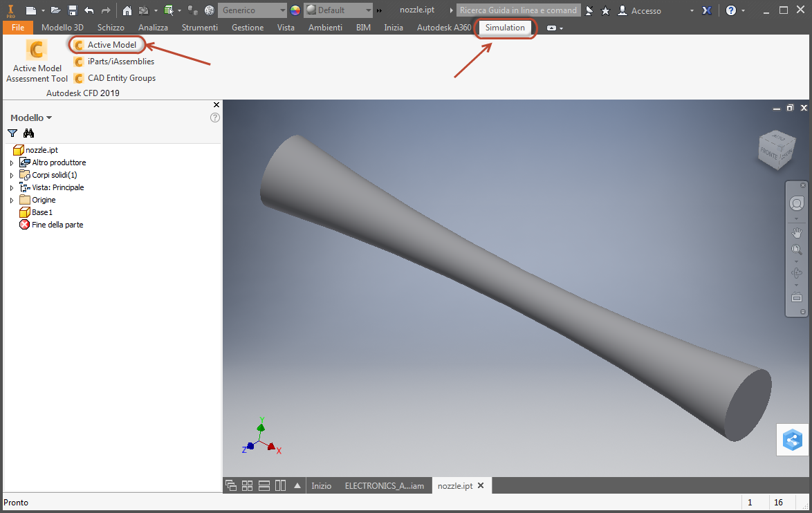The image size is (812, 513).
Task: Click the satellite dish communication icon
Action: click(589, 10)
